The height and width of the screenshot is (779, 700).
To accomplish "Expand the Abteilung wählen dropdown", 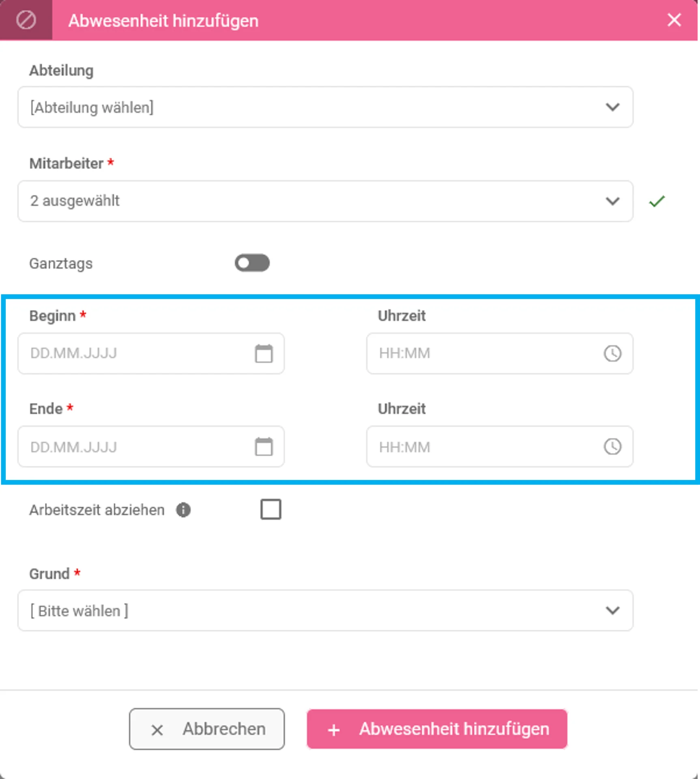I will (325, 107).
